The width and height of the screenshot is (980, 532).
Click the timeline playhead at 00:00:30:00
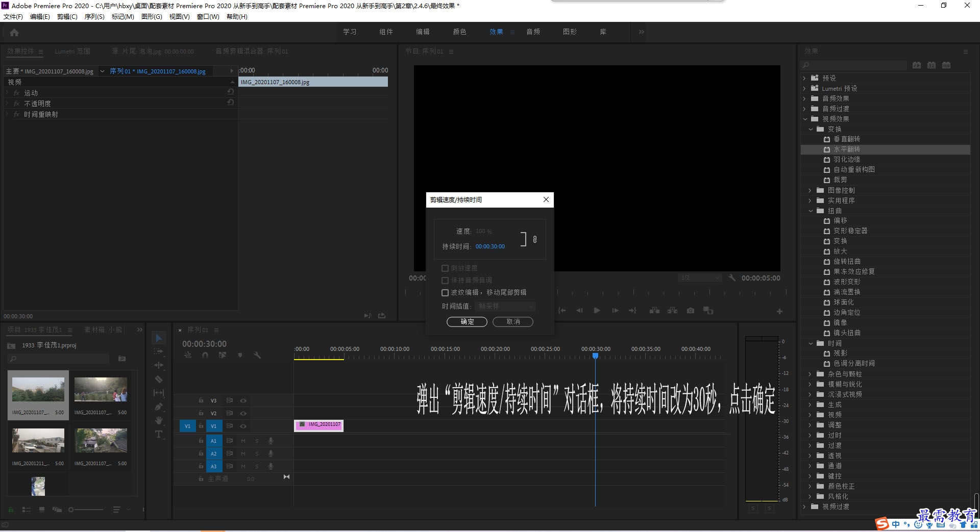pos(595,356)
